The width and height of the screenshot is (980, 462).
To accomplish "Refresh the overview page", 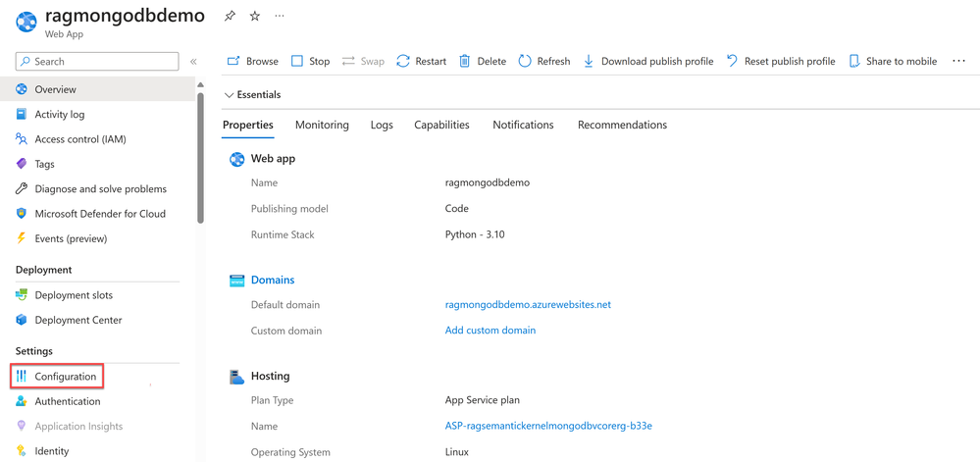I will pos(544,61).
